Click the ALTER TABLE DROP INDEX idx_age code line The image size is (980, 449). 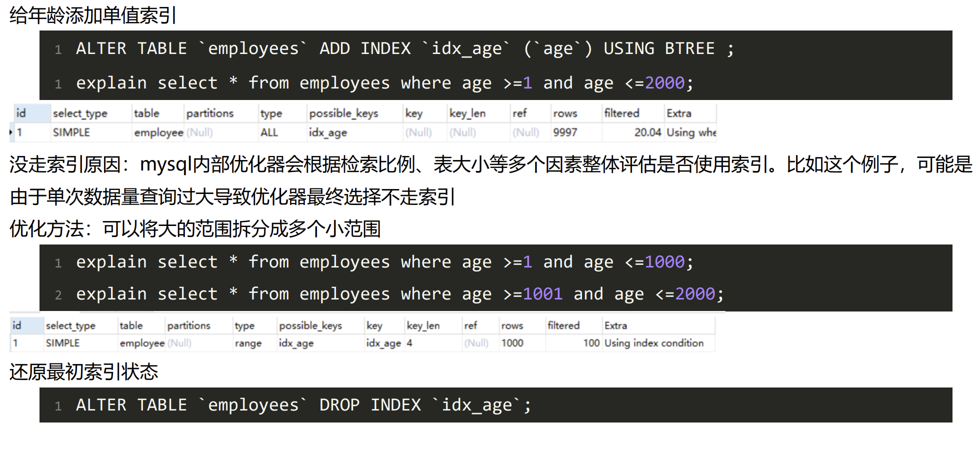[303, 405]
